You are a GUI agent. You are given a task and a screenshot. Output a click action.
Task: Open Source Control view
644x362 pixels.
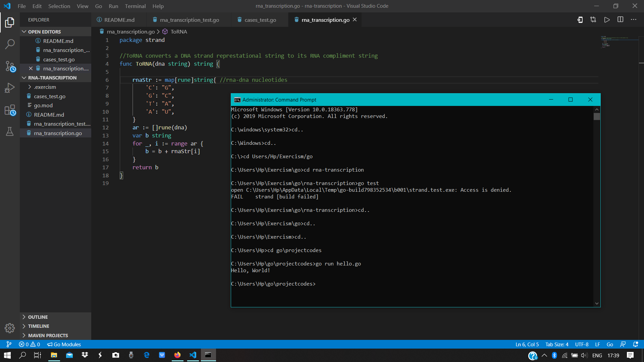[x=9, y=66]
